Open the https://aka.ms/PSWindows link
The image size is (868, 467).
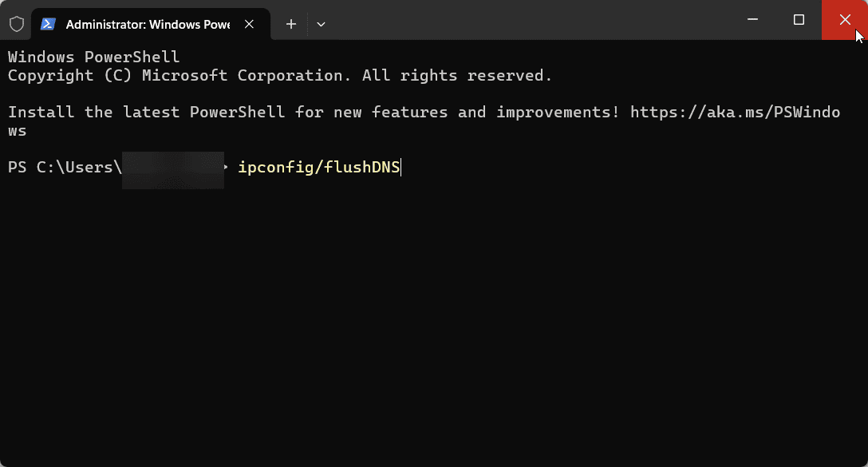tap(735, 113)
